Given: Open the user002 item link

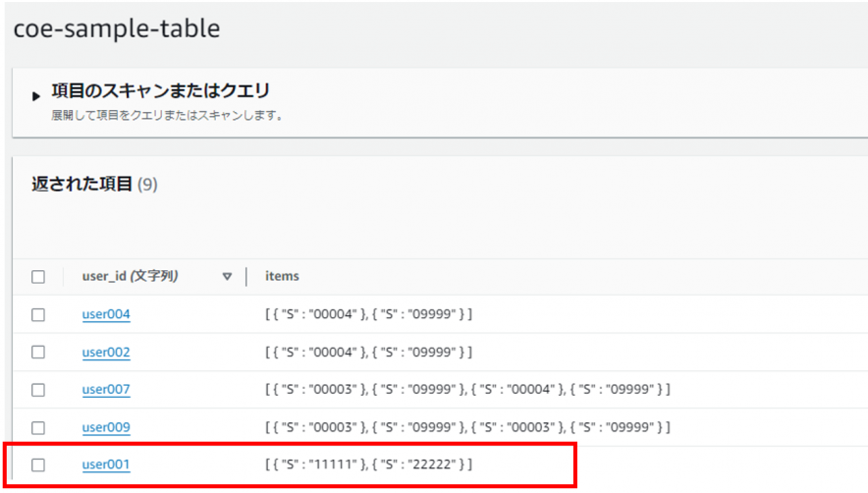Looking at the screenshot, I should (x=106, y=353).
